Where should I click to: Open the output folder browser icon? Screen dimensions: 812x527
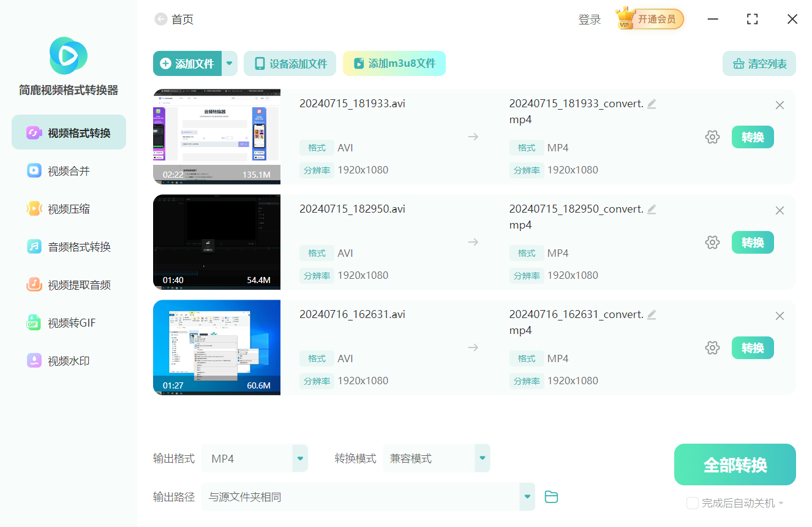click(551, 497)
